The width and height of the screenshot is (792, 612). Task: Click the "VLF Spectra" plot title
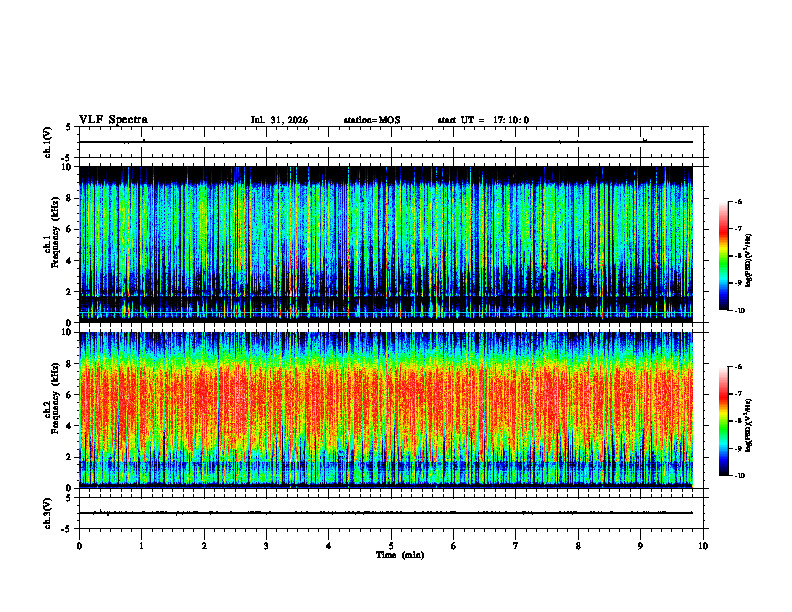coord(113,120)
